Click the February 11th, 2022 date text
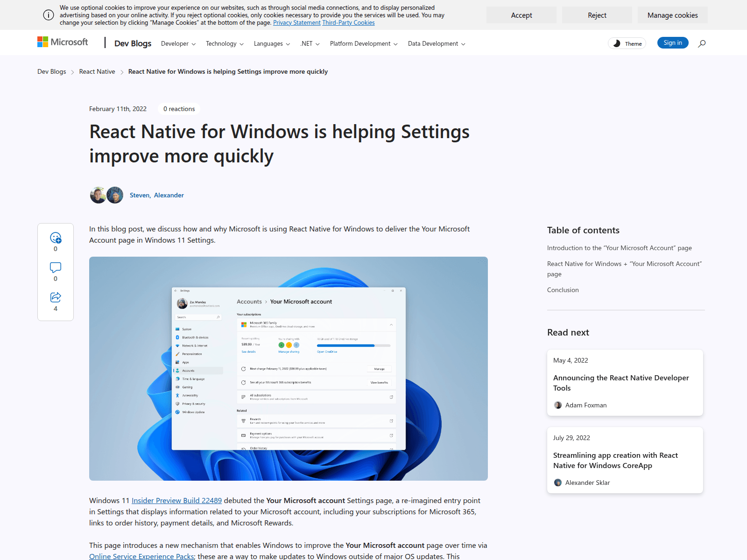This screenshot has width=747, height=560. coord(118,109)
